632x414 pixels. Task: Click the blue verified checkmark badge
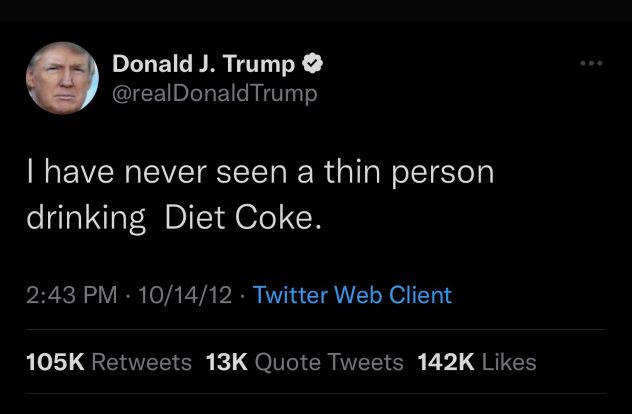312,65
